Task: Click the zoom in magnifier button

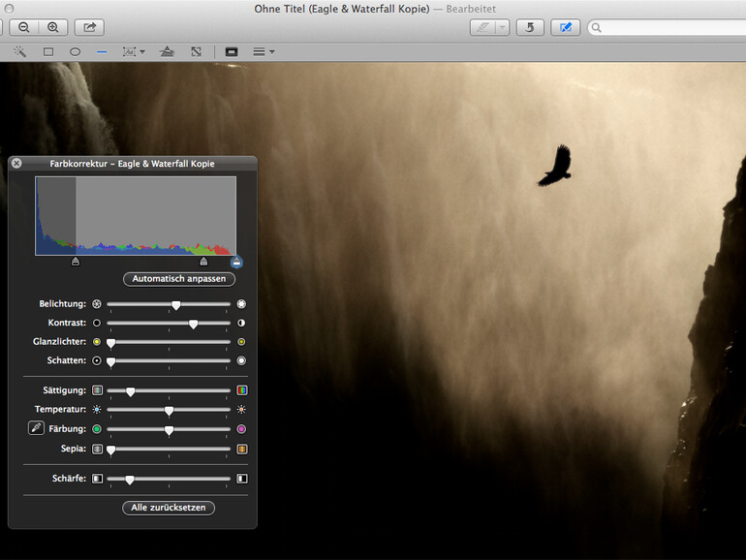Action: coord(52,28)
